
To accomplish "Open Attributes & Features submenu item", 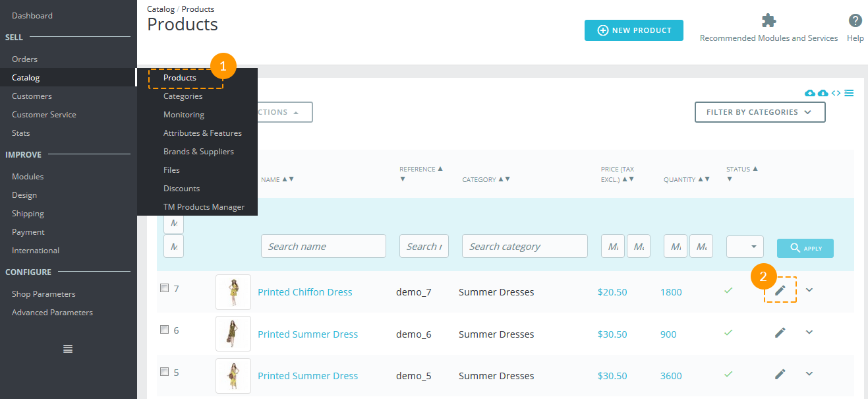I will [202, 133].
